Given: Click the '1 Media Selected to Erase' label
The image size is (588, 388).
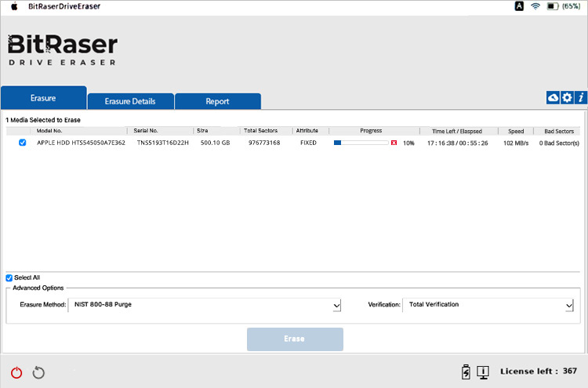Looking at the screenshot, I should click(x=43, y=120).
